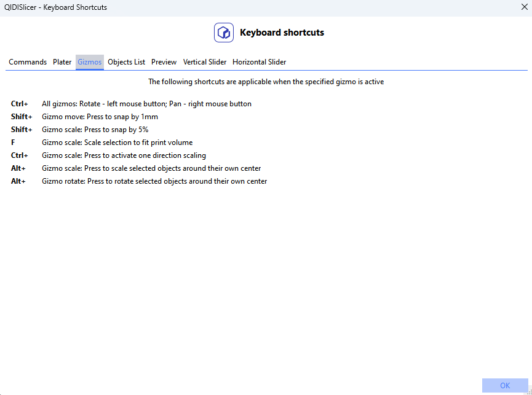The height and width of the screenshot is (395, 532).
Task: Show the Preview shortcuts tab
Action: click(x=164, y=62)
